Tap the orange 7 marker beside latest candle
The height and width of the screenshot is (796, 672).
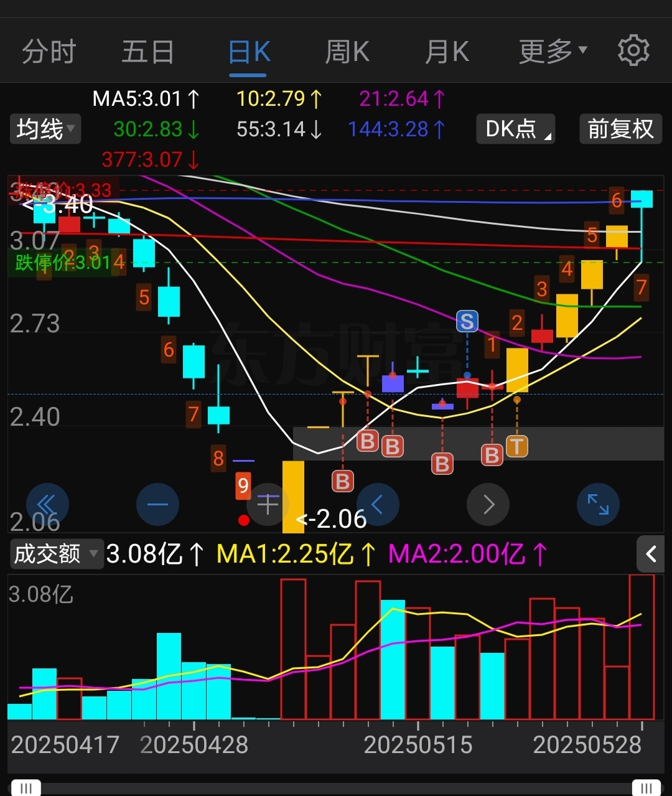click(x=642, y=287)
